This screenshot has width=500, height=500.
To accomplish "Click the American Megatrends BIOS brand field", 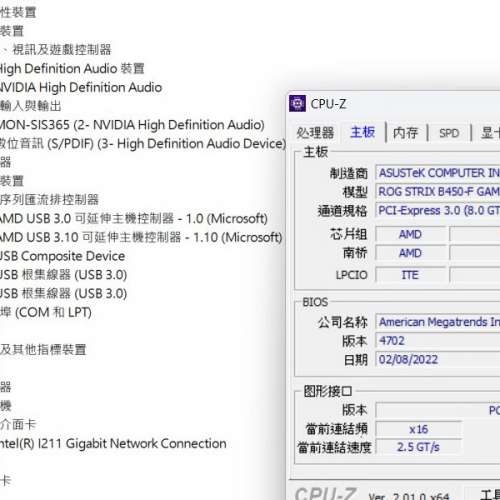I will click(438, 322).
